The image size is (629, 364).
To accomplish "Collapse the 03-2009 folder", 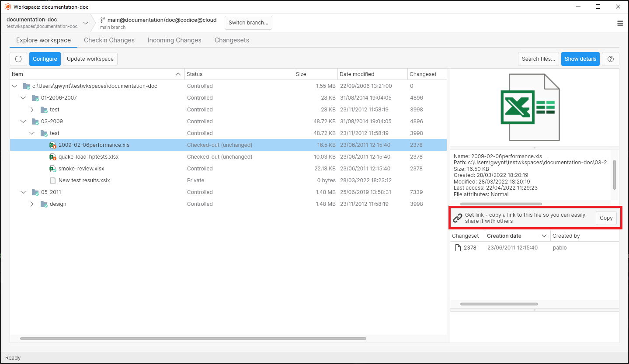I will [23, 121].
